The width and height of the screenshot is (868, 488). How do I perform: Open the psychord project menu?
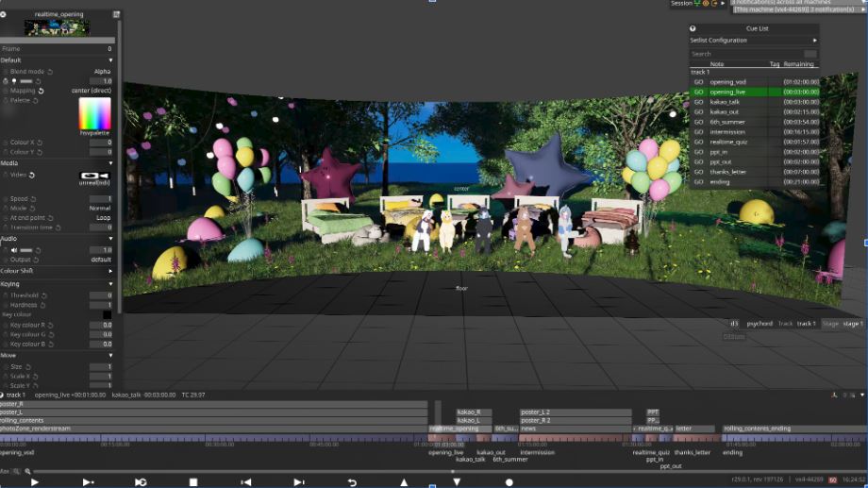point(759,324)
